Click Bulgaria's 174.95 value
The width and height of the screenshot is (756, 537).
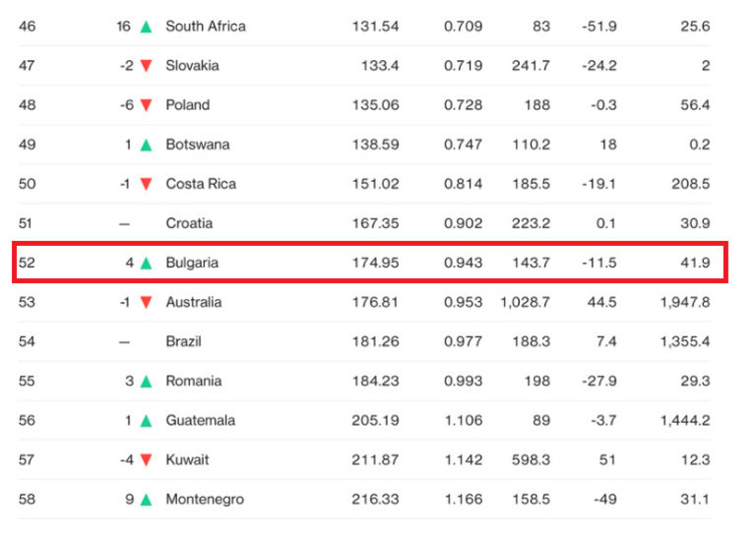(375, 263)
